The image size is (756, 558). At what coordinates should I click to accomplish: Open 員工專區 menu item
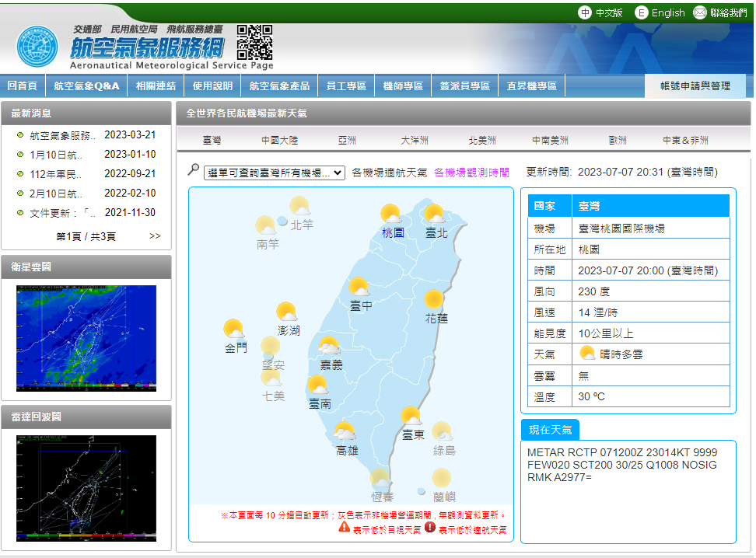pos(346,85)
